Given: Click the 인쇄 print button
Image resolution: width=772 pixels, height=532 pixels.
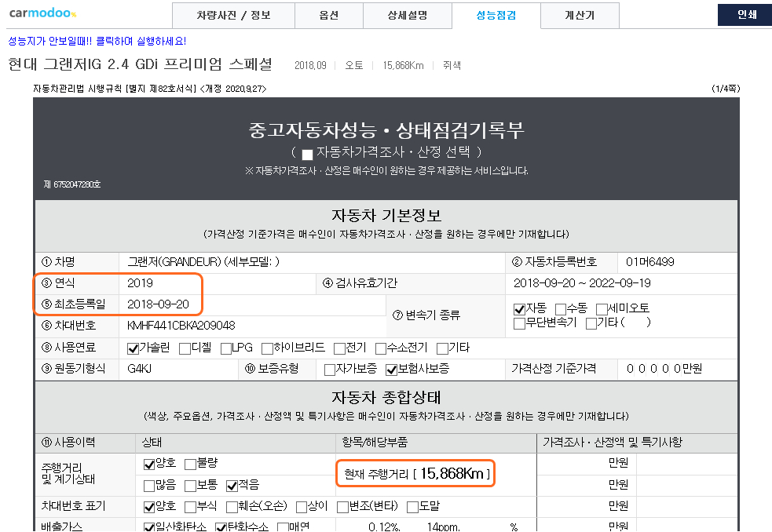Looking at the screenshot, I should click(x=745, y=15).
